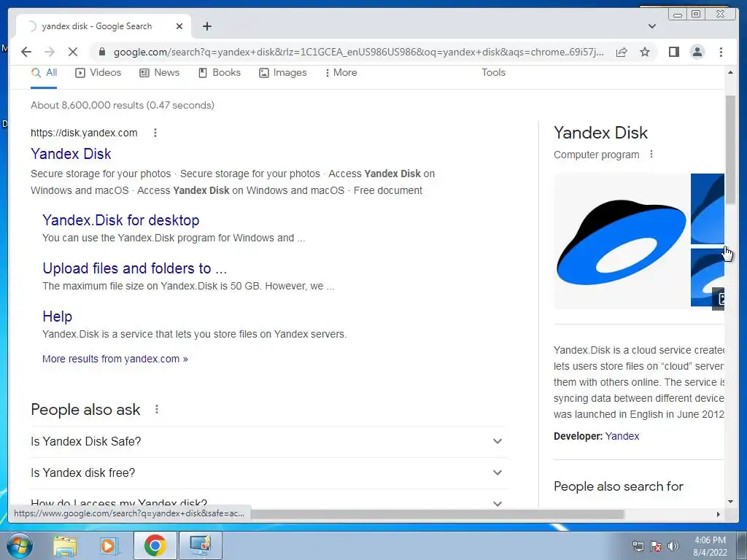The image size is (747, 560).
Task: Click the Chrome taskbar icon
Action: pos(155,545)
